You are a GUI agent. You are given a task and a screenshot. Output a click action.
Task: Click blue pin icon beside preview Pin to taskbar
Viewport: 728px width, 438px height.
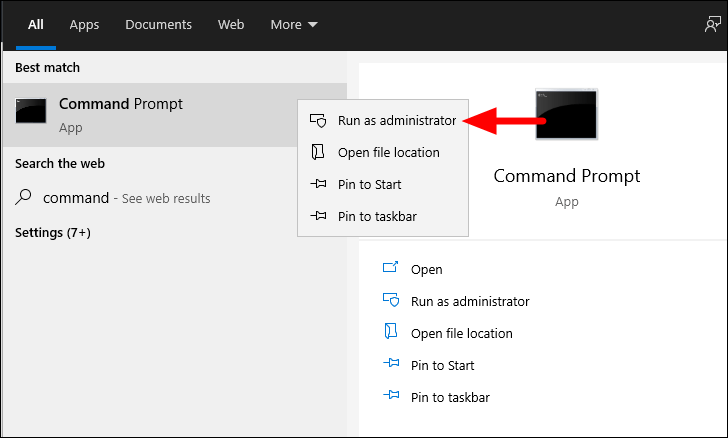(391, 395)
